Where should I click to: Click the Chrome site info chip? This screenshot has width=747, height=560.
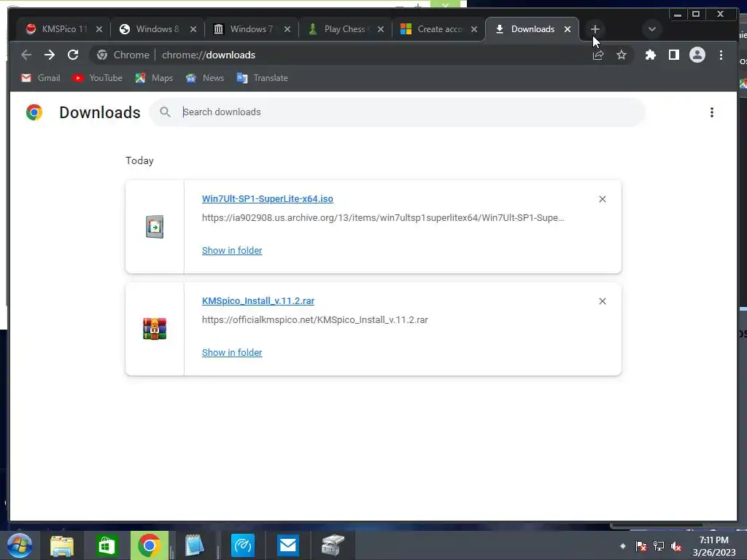(123, 55)
